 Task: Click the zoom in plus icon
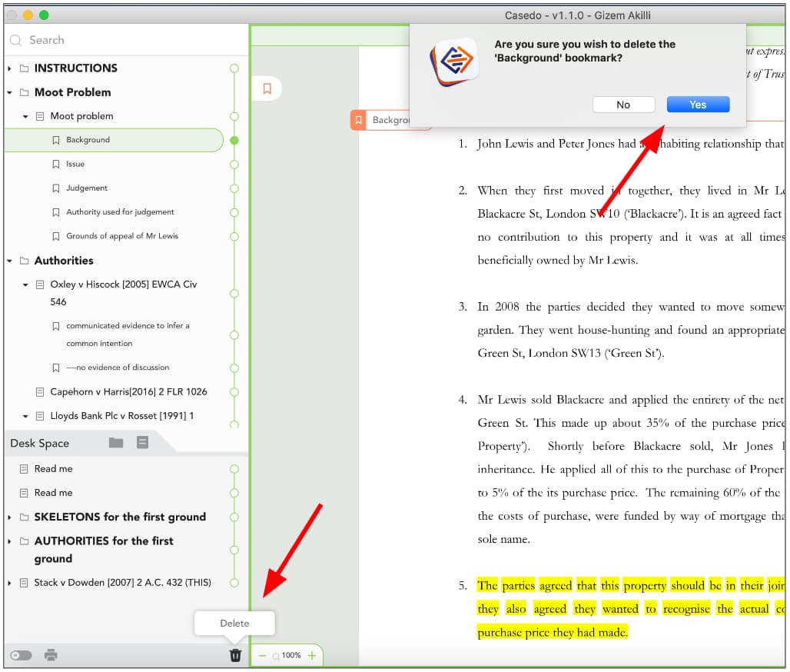312,655
